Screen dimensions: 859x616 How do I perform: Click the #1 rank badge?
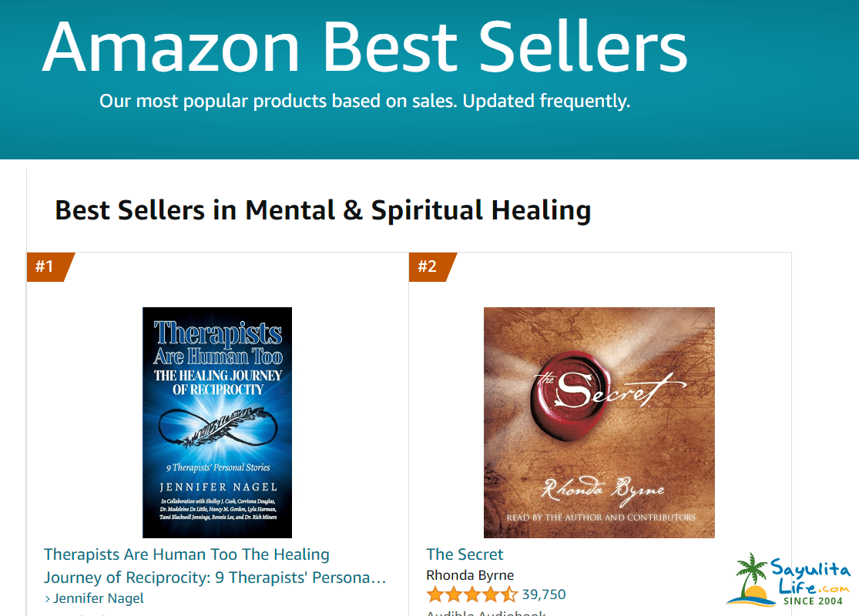(49, 266)
